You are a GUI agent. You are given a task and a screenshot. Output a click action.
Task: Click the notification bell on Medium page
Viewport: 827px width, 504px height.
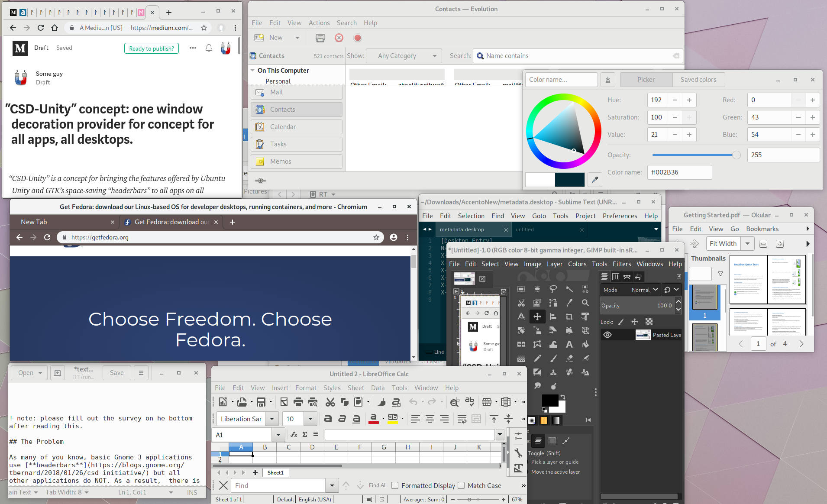[x=209, y=48]
